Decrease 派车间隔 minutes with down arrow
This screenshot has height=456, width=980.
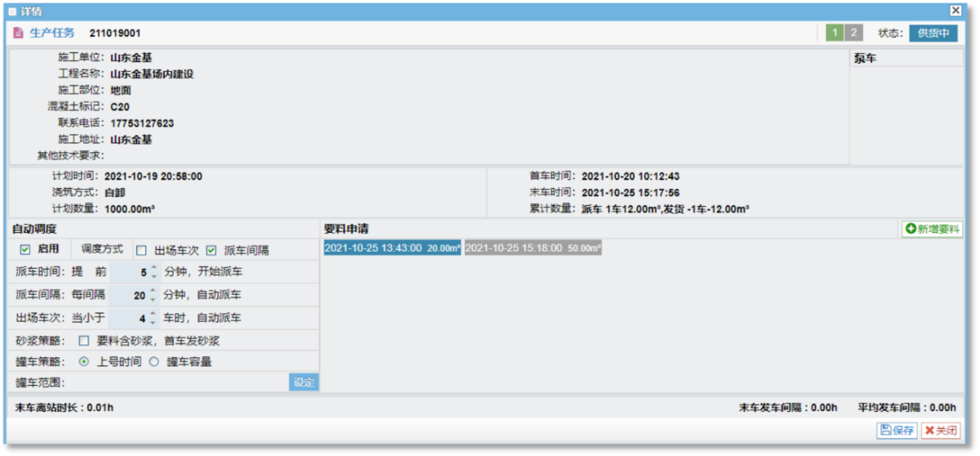[x=152, y=299]
